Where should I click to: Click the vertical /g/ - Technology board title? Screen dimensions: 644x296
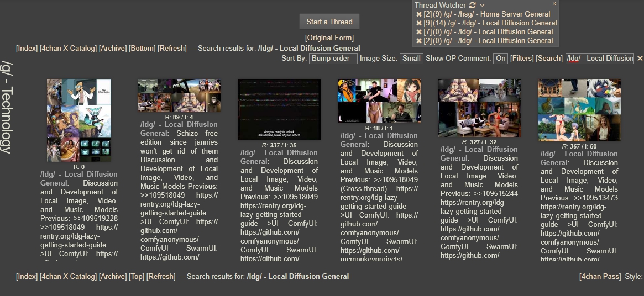[7, 107]
